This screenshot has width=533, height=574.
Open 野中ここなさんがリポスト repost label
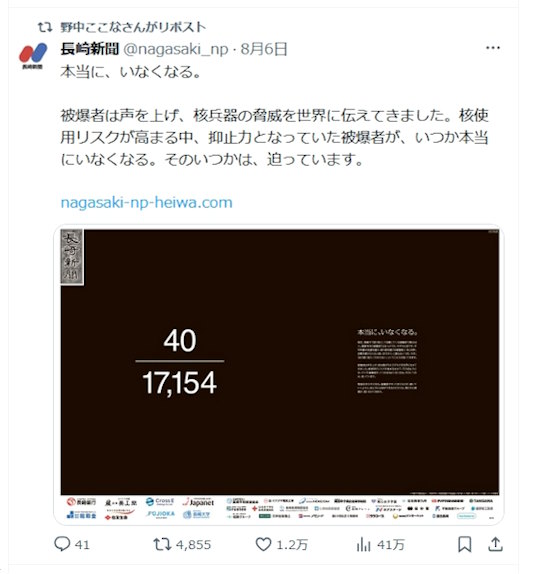coord(133,27)
